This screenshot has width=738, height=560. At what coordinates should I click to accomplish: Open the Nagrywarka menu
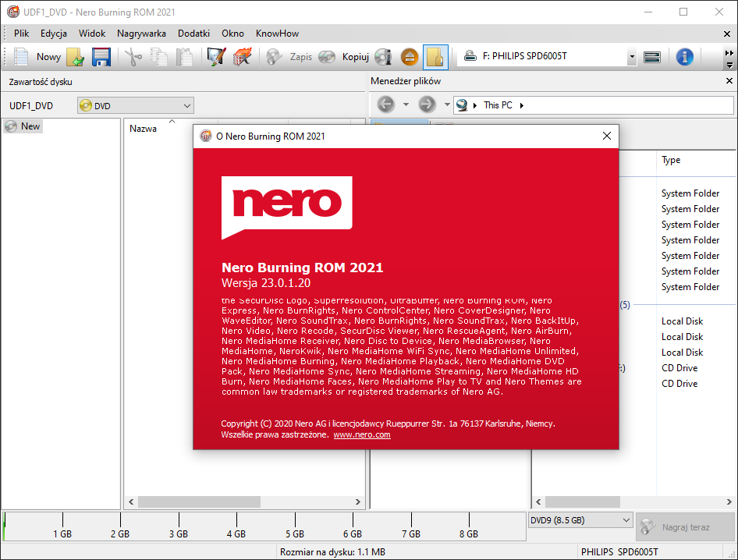coord(141,34)
